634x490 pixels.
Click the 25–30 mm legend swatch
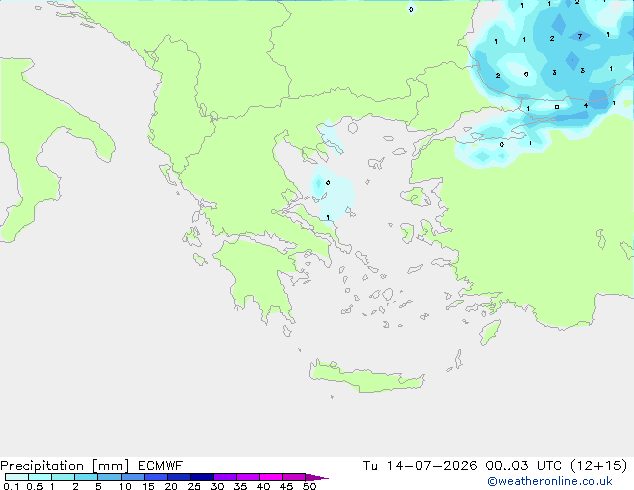pos(201,477)
